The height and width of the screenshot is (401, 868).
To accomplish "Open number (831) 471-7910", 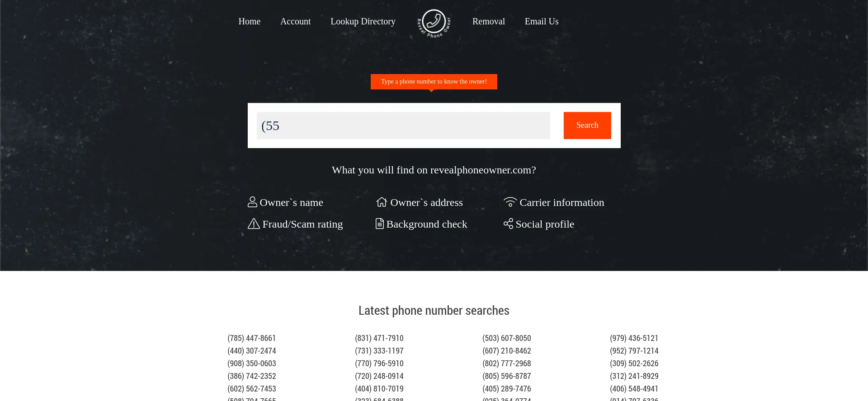I will coord(379,338).
